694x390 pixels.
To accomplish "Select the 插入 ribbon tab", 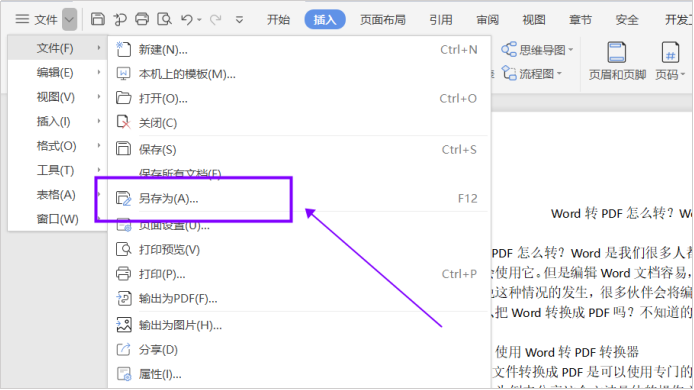I will [x=325, y=19].
